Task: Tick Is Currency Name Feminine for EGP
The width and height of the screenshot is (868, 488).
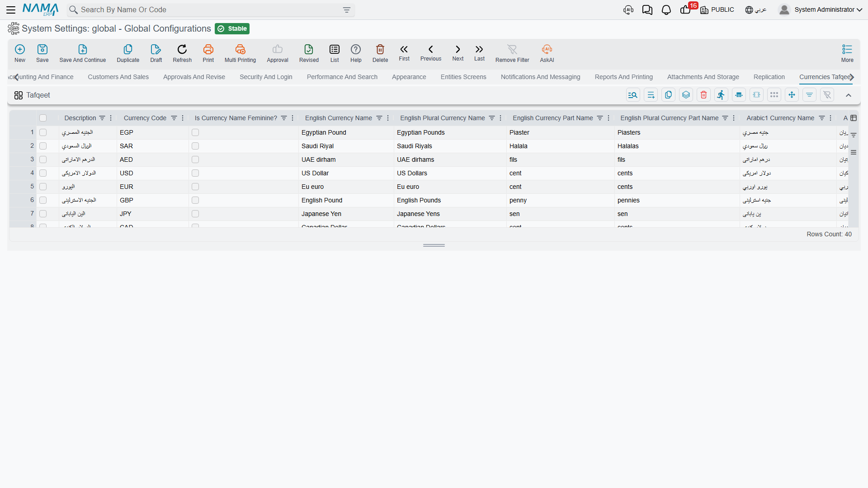Action: tap(195, 132)
